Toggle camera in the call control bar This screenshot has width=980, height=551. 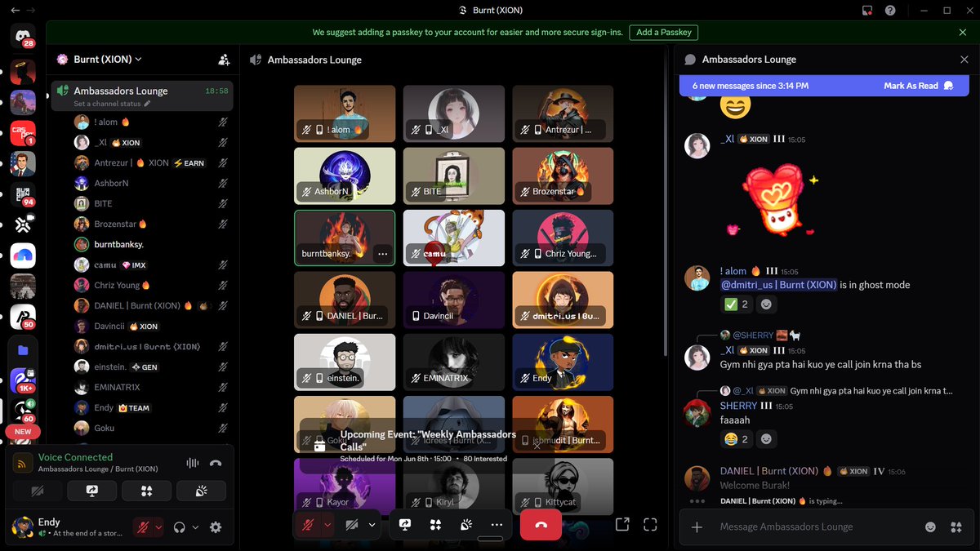pos(352,525)
